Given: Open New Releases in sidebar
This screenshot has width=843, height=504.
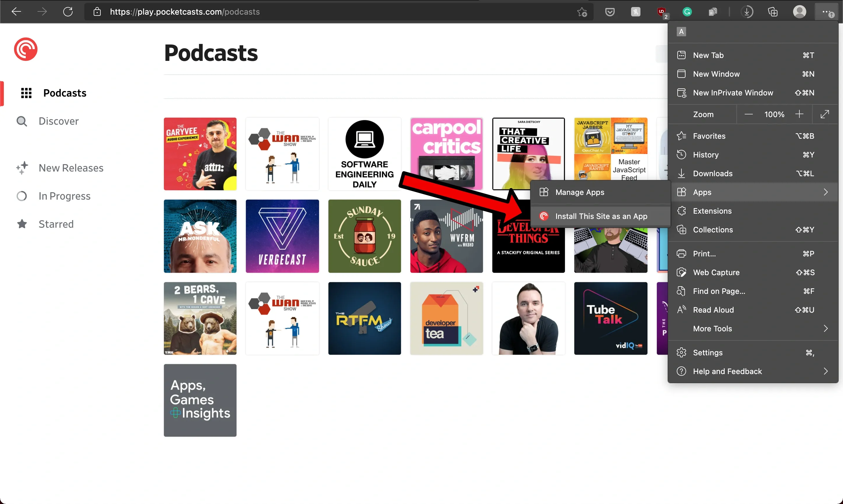Looking at the screenshot, I should click(x=71, y=168).
